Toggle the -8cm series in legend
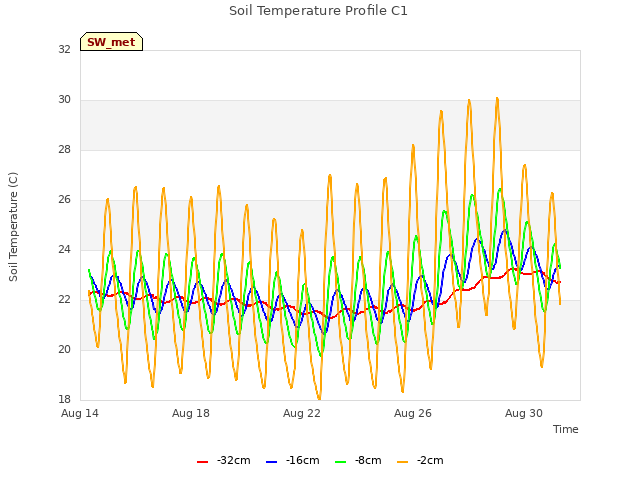 click(358, 460)
